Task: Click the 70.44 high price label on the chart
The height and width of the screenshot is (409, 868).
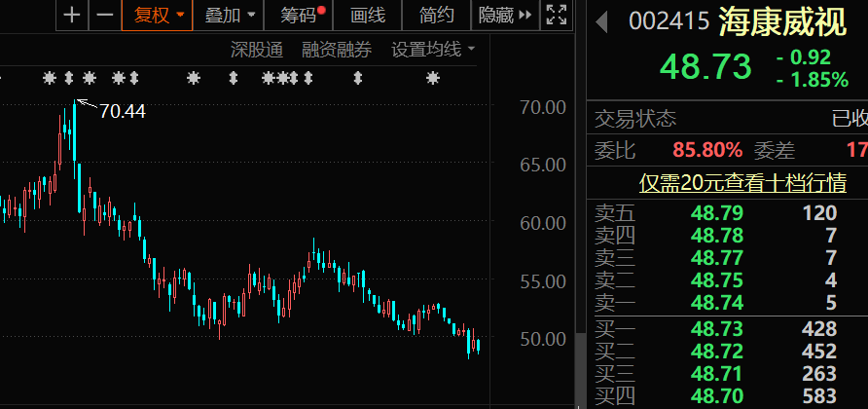Action: 123,111
